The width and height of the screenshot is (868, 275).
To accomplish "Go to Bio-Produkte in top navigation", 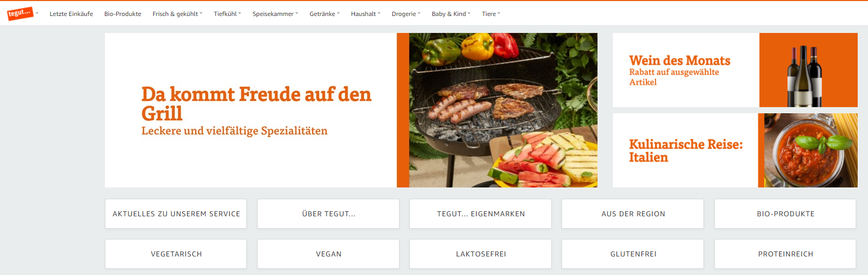I will [x=122, y=14].
